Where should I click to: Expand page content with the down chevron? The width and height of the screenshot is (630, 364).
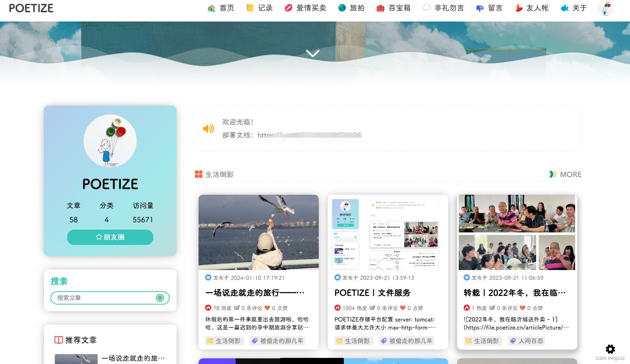312,53
